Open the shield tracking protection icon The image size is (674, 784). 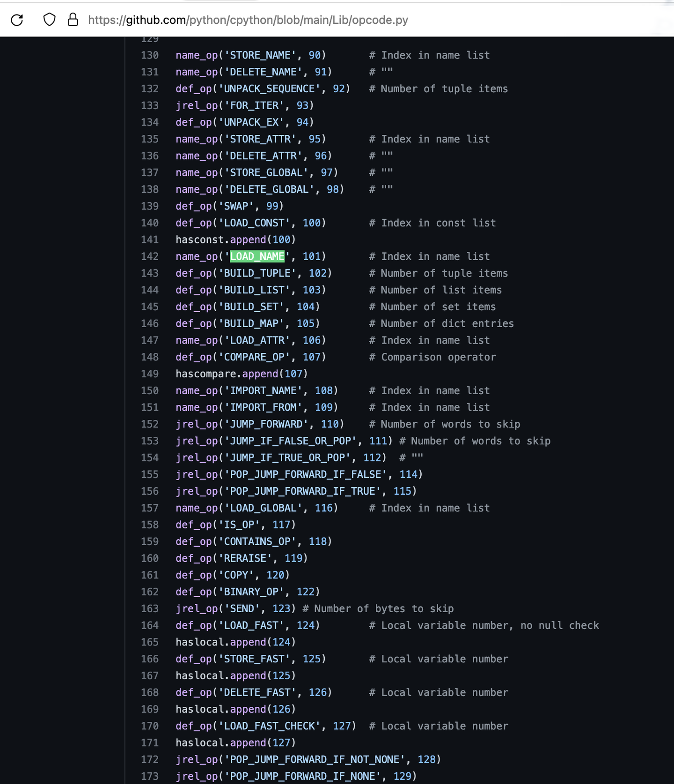[49, 20]
